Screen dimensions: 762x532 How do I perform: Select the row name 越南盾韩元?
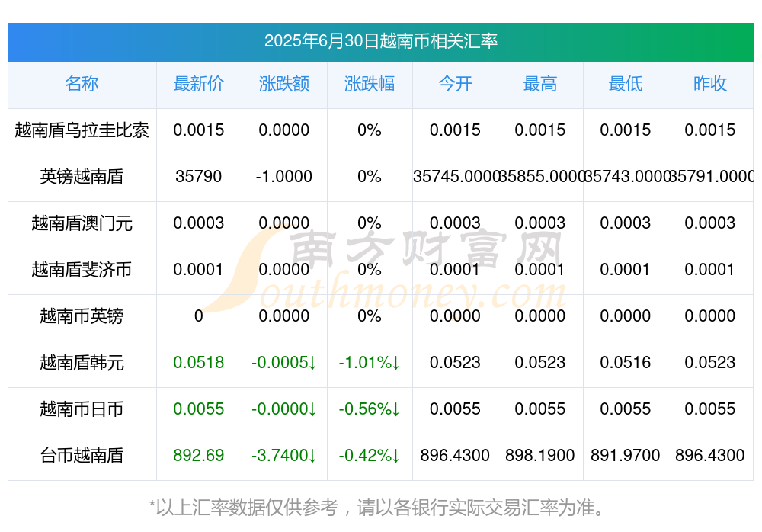click(82, 363)
